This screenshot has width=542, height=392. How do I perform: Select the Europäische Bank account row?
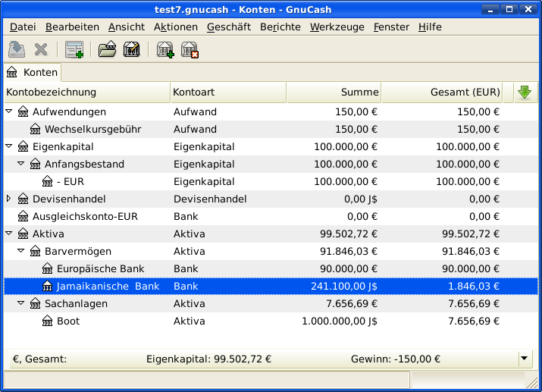[100, 268]
